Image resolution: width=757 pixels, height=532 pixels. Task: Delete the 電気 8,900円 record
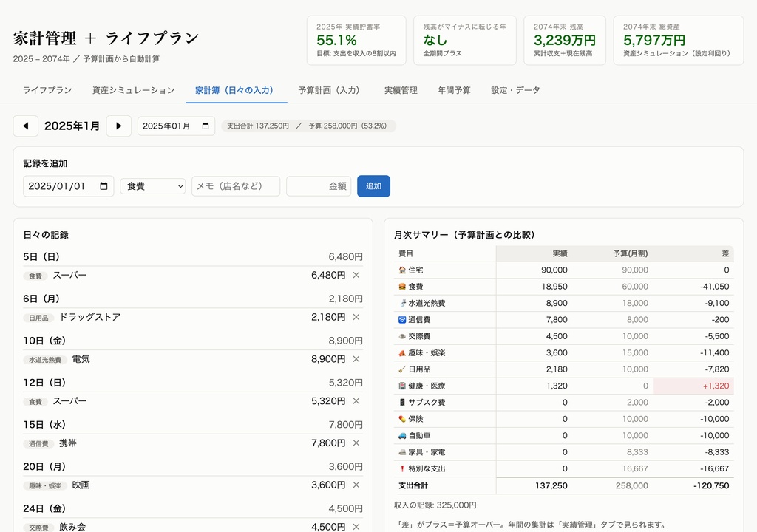pos(356,359)
